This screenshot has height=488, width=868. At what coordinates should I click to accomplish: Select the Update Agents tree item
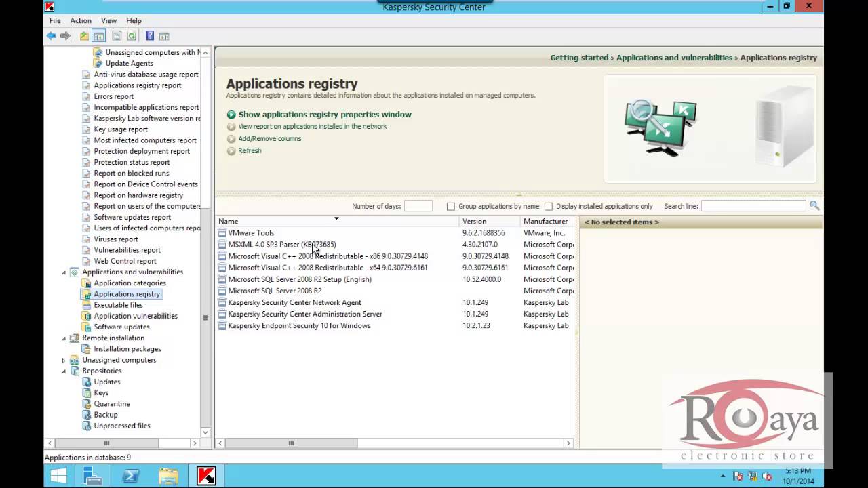coord(129,64)
